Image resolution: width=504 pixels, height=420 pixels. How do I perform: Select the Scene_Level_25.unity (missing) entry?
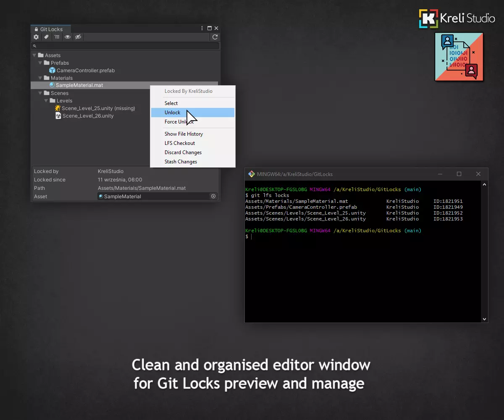click(98, 108)
